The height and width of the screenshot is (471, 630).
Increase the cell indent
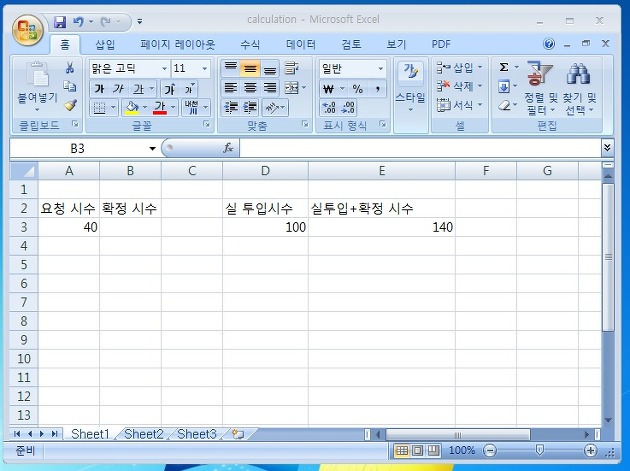point(250,107)
